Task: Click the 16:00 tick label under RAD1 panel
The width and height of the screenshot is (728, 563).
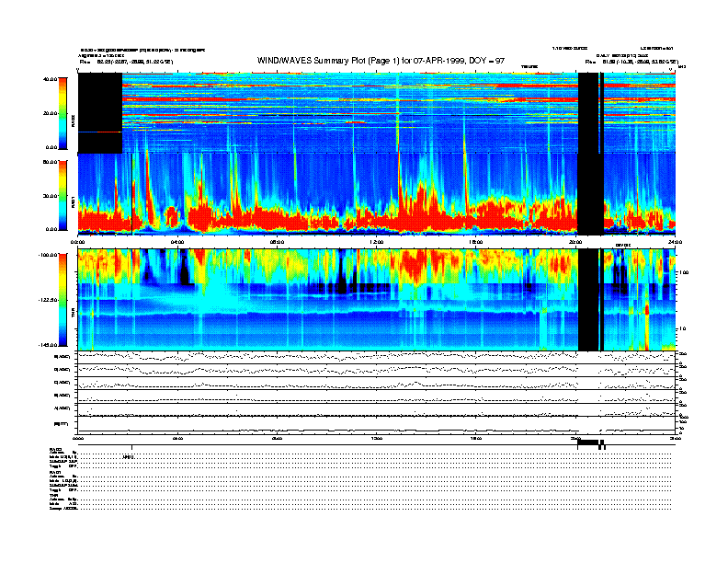Action: pyautogui.click(x=476, y=242)
